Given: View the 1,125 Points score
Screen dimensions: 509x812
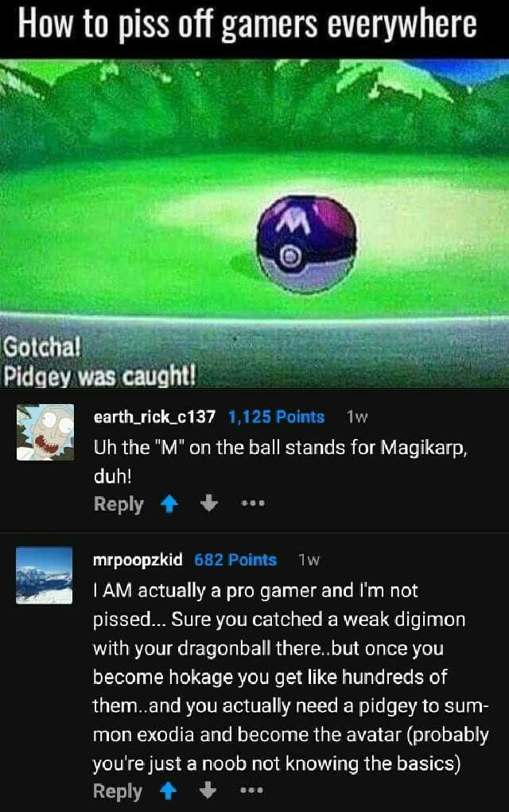Looking at the screenshot, I should (277, 417).
